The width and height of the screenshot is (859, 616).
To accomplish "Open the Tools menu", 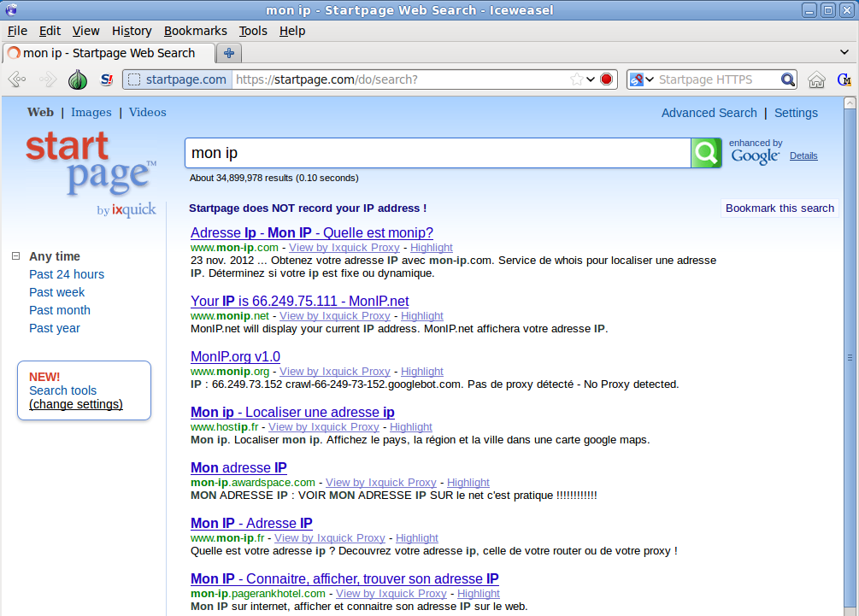I will 253,32.
